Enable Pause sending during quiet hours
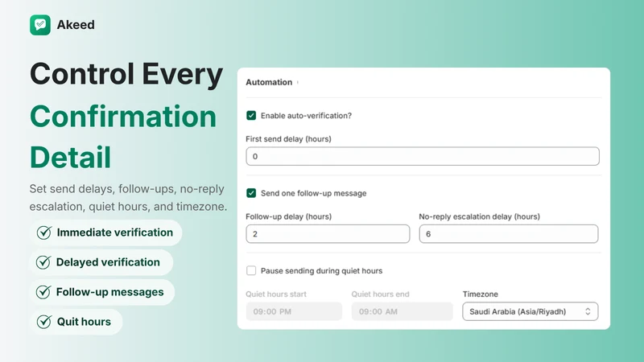This screenshot has height=362, width=644. click(251, 271)
